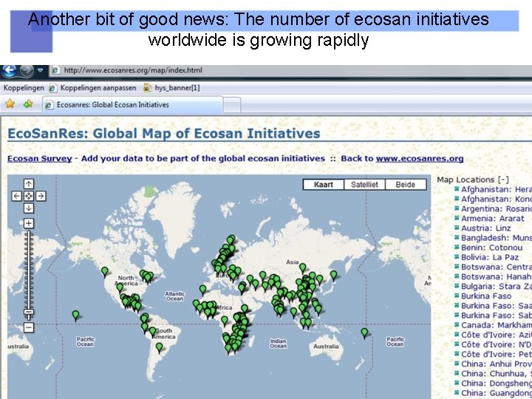Switch map view to Satelliet
This screenshot has width=532, height=399.
(x=364, y=185)
